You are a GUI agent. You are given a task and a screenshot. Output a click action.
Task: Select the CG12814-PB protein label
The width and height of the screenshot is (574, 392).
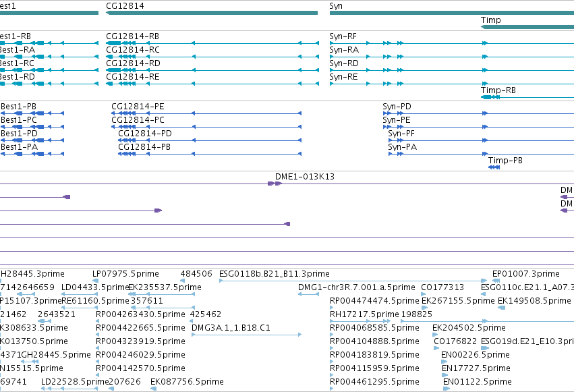[x=144, y=147]
